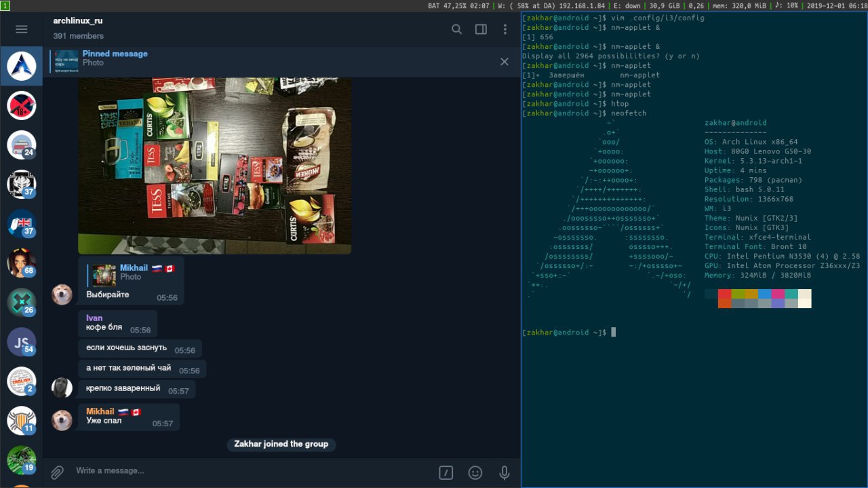Viewport: 868px width, 488px height.
Task: Click the mem 320,0 MiB indicator
Action: coord(741,5)
